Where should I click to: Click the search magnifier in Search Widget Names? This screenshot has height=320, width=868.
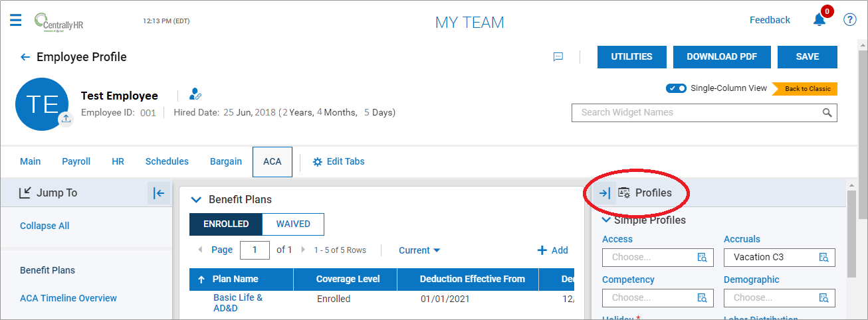click(x=827, y=112)
